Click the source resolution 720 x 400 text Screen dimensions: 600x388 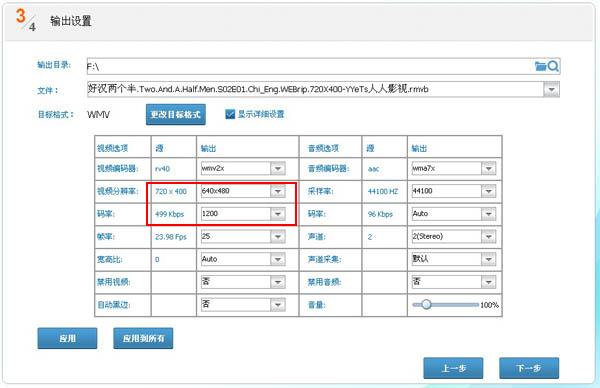pyautogui.click(x=171, y=191)
